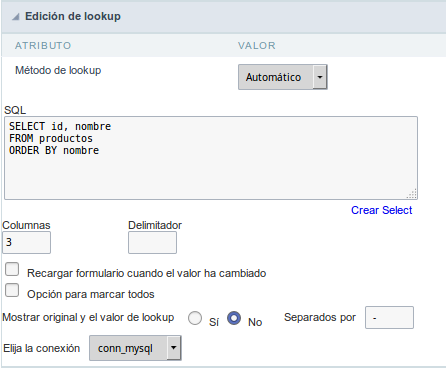Grab the SQL text area resize handle
Viewport: 446px width, 368px height.
[x=412, y=194]
